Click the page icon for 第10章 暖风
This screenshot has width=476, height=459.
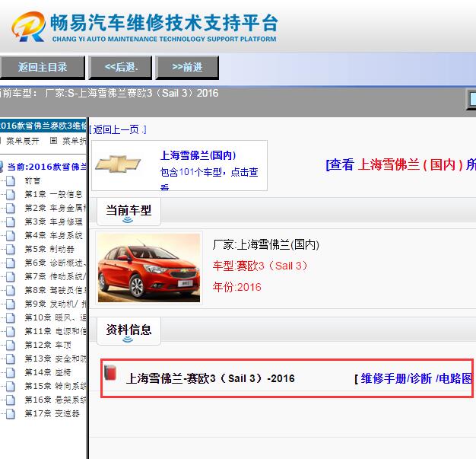[x=11, y=317]
